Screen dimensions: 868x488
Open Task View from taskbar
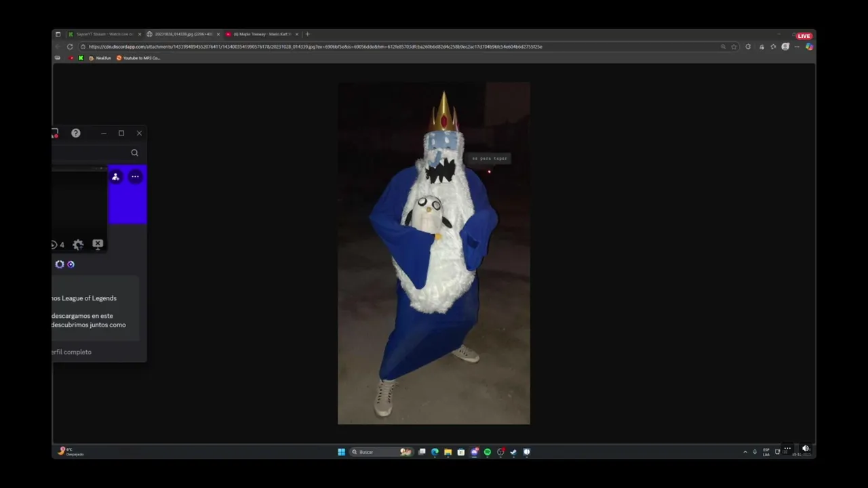422,452
